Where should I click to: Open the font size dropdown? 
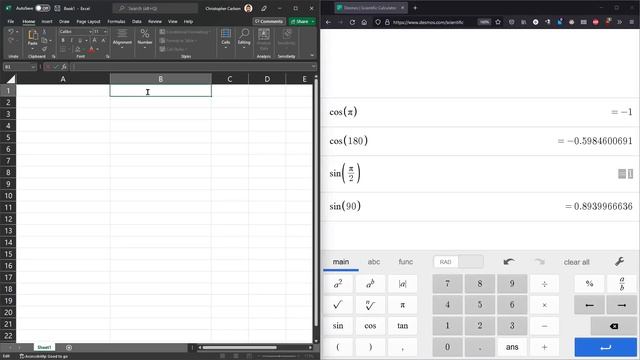point(105,31)
